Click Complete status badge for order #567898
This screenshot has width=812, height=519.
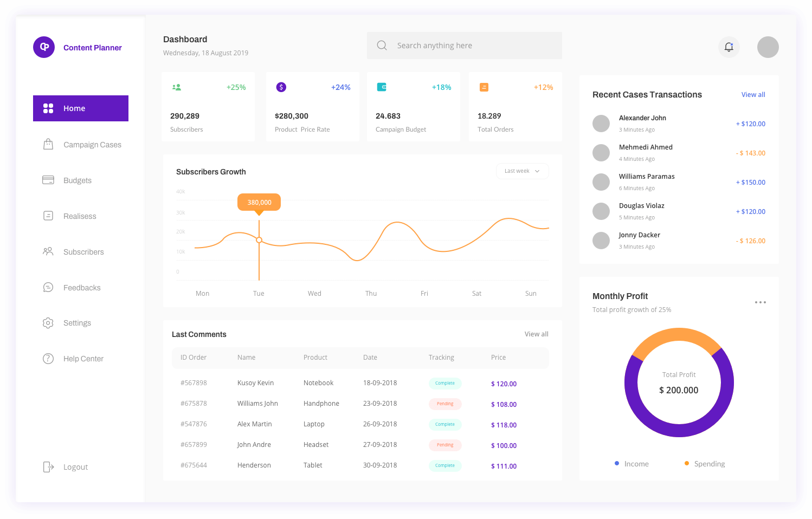click(445, 383)
